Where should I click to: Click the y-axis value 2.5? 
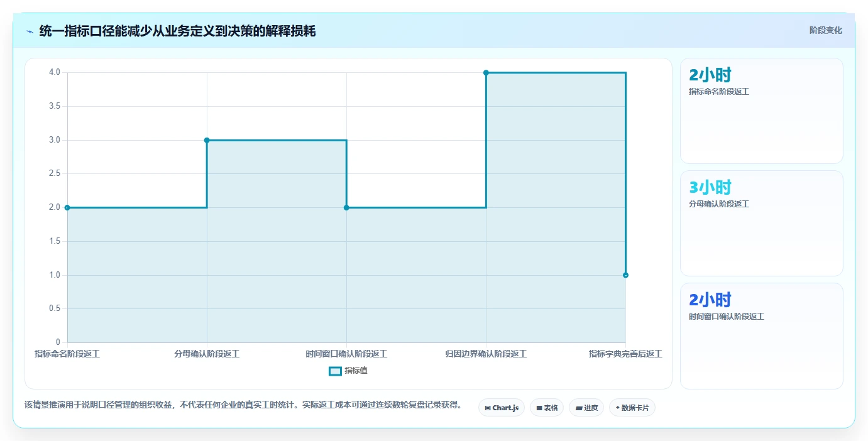click(55, 173)
